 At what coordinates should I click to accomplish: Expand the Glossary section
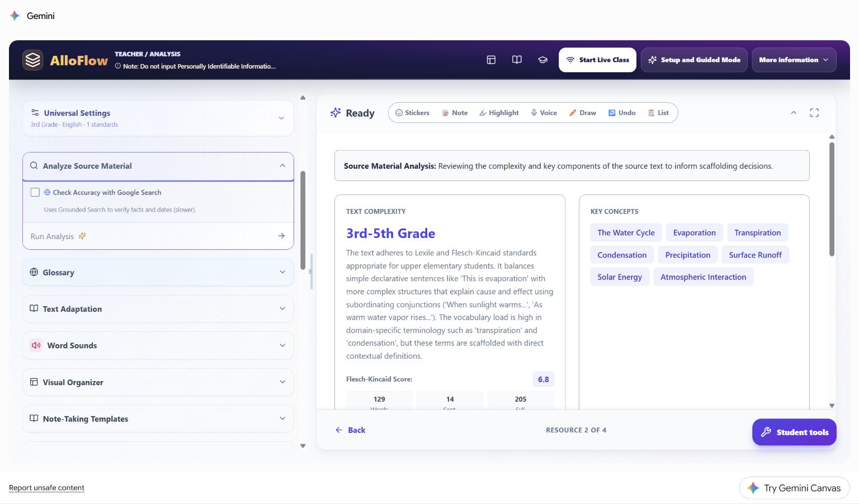(x=158, y=272)
